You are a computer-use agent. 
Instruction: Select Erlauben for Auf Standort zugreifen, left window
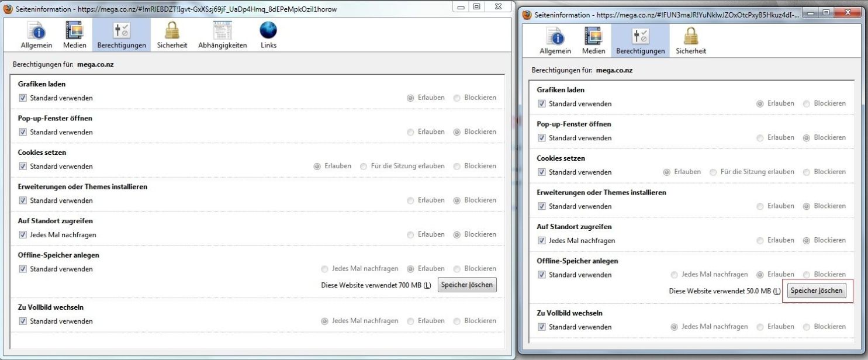410,234
